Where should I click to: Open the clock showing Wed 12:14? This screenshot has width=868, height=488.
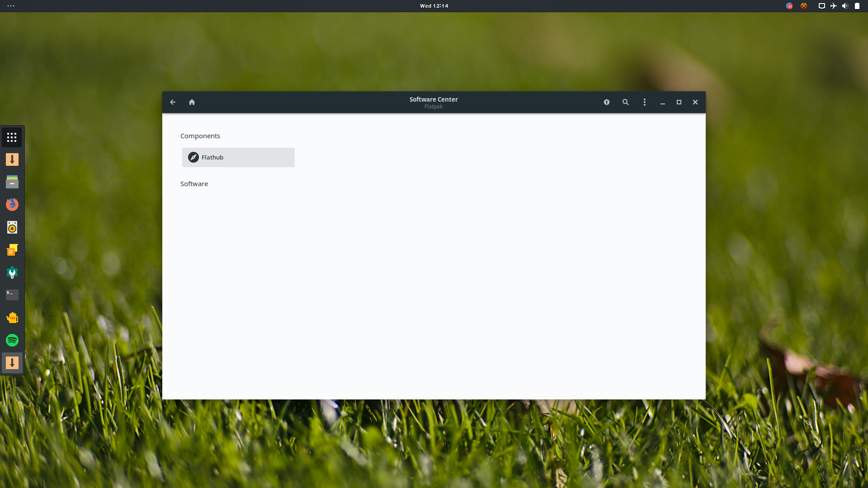(x=434, y=6)
